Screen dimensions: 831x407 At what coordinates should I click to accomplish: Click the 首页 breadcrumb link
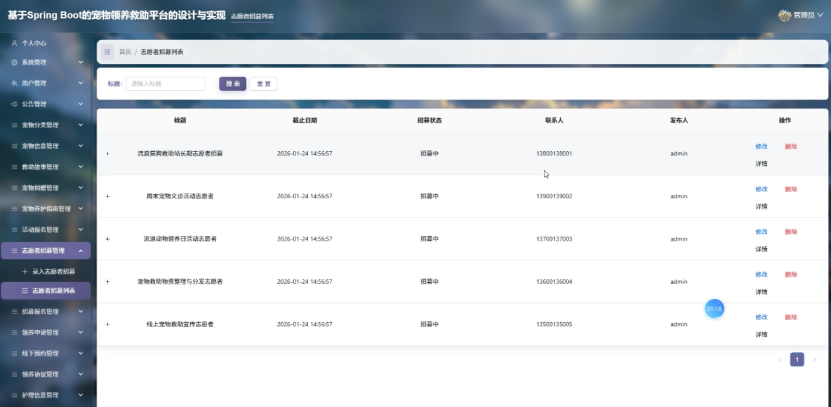click(x=125, y=52)
